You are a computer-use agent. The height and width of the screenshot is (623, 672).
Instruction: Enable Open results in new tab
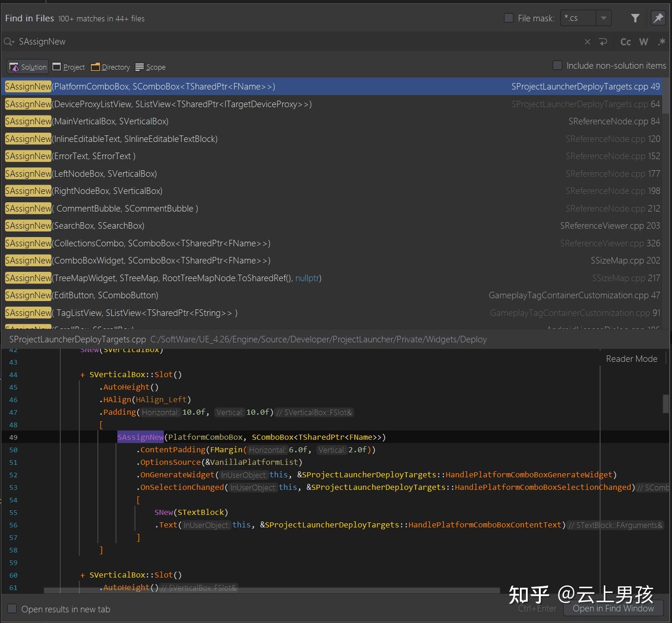(x=12, y=609)
